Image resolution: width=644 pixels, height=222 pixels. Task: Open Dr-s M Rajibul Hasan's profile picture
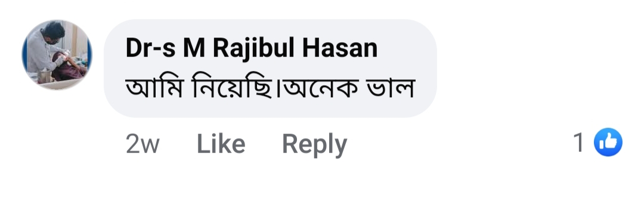(57, 55)
